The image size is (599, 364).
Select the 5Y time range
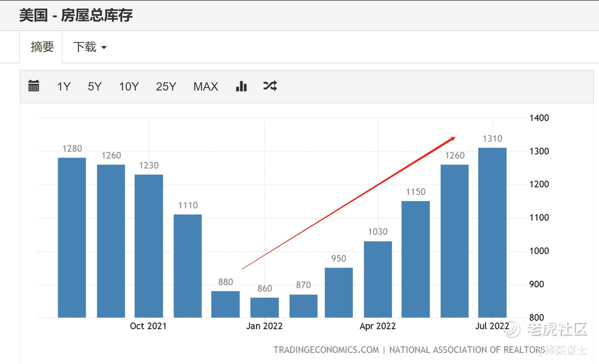tap(95, 87)
